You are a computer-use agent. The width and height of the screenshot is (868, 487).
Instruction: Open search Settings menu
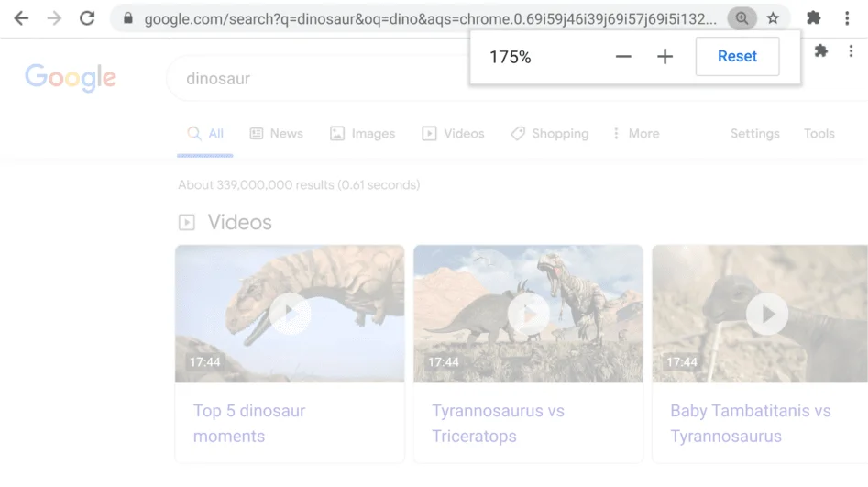point(754,134)
